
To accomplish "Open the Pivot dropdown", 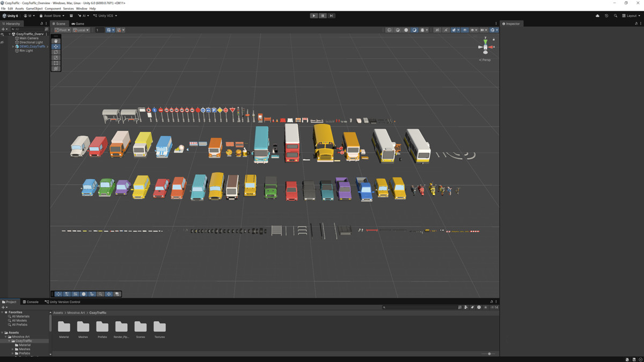I will pyautogui.click(x=62, y=30).
